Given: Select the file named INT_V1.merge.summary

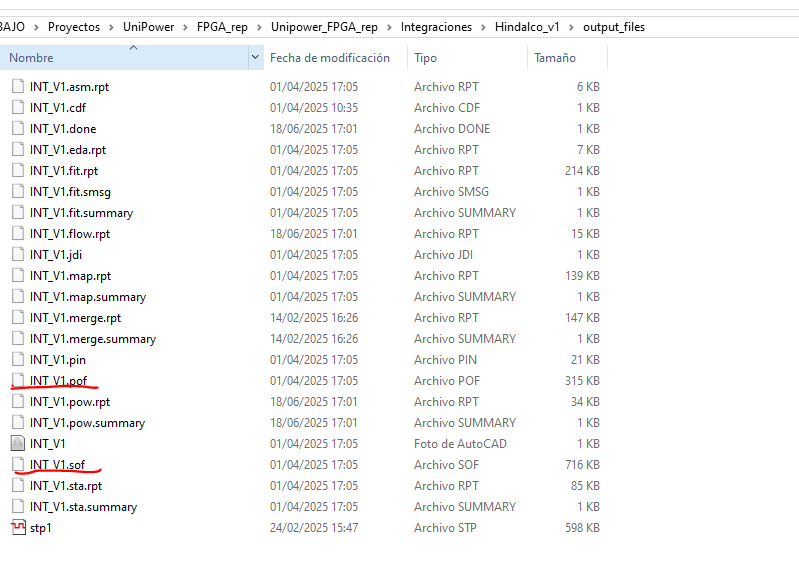Looking at the screenshot, I should pyautogui.click(x=93, y=339).
